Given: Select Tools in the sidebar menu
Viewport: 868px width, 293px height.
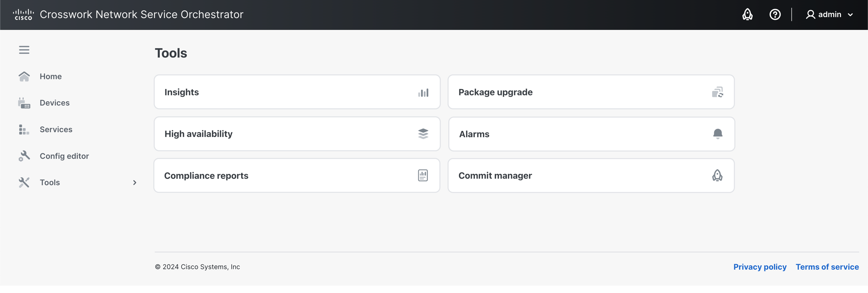Looking at the screenshot, I should tap(50, 183).
